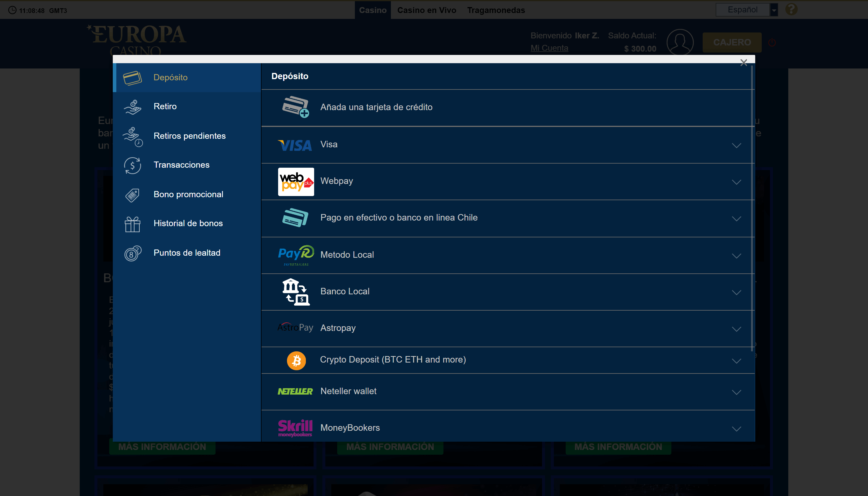
Task: Open the Mi Cuenta link
Action: coord(549,48)
